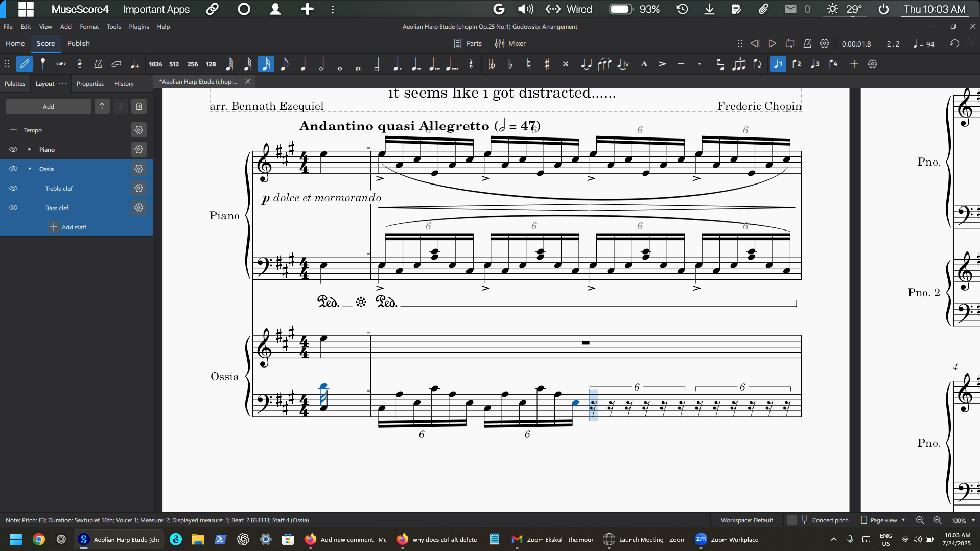This screenshot has height=551, width=980.
Task: Choose half note duration
Action: click(x=321, y=64)
